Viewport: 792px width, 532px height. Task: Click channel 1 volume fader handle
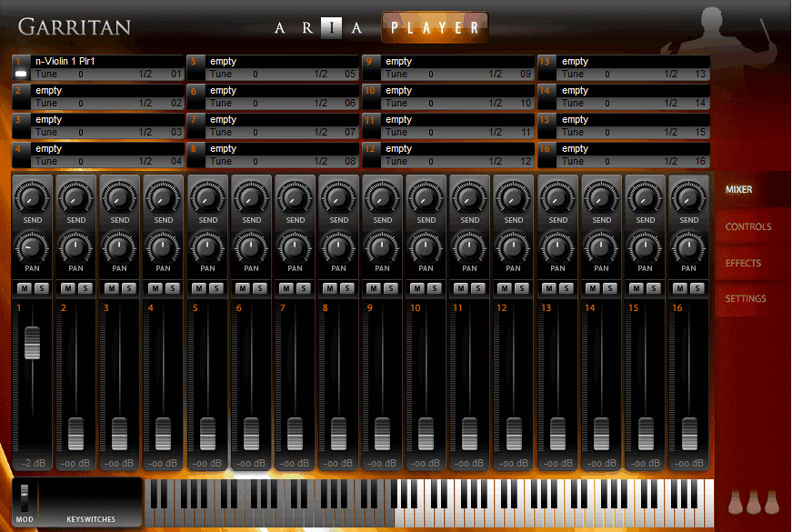click(x=32, y=343)
